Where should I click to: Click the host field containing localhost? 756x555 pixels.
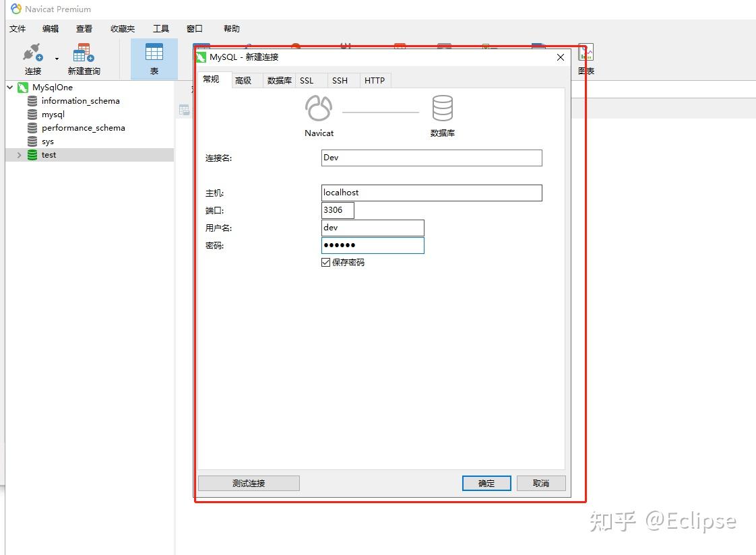pos(431,193)
